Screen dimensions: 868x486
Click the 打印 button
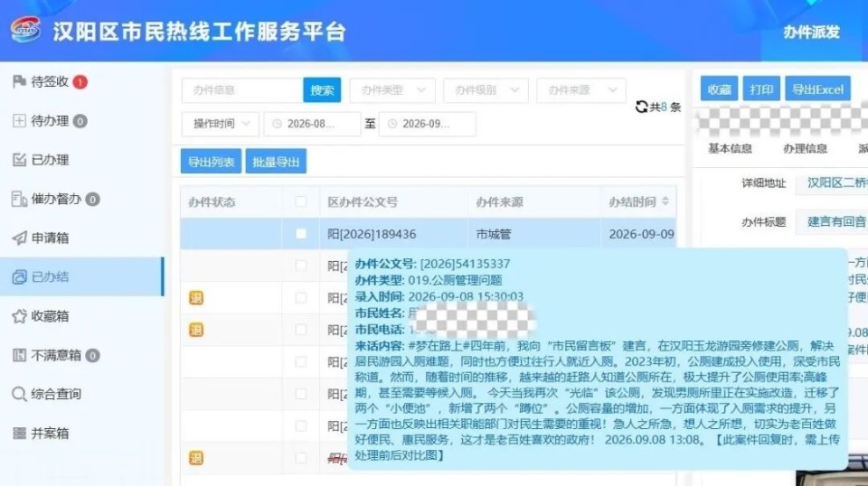(x=761, y=89)
